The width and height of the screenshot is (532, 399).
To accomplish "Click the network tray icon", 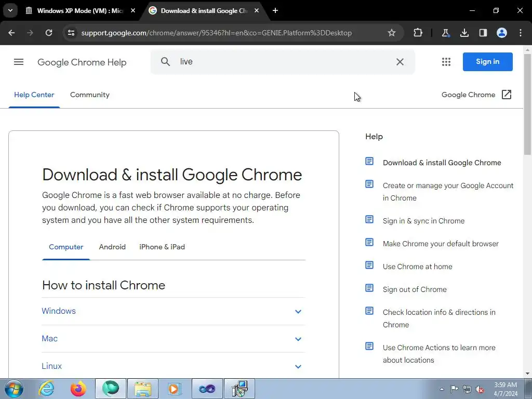I will point(467,389).
